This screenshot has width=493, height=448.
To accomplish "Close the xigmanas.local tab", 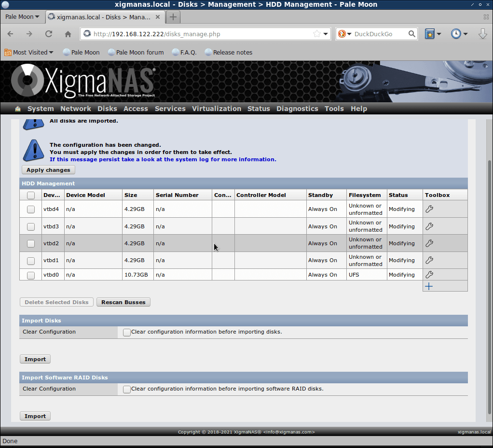I will coord(158,17).
